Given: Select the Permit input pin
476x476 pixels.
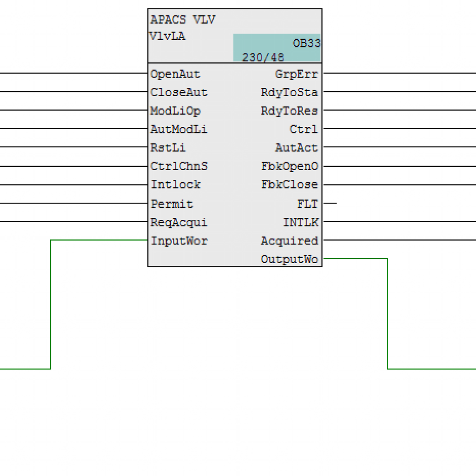Looking at the screenshot, I should click(172, 204).
